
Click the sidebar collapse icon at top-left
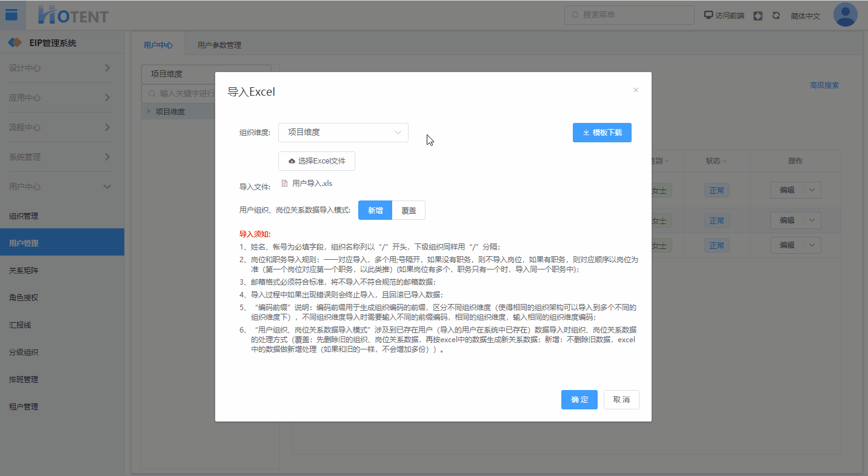[12, 15]
